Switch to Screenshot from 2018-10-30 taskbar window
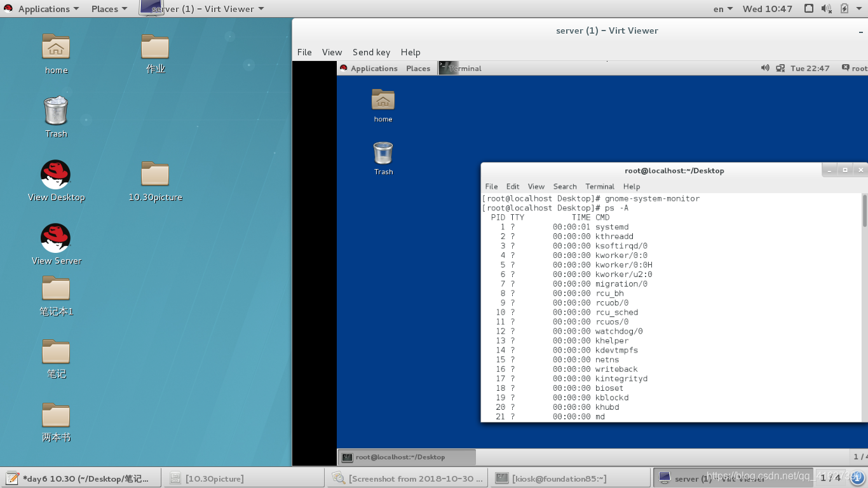Image resolution: width=868 pixels, height=488 pixels. click(x=407, y=478)
